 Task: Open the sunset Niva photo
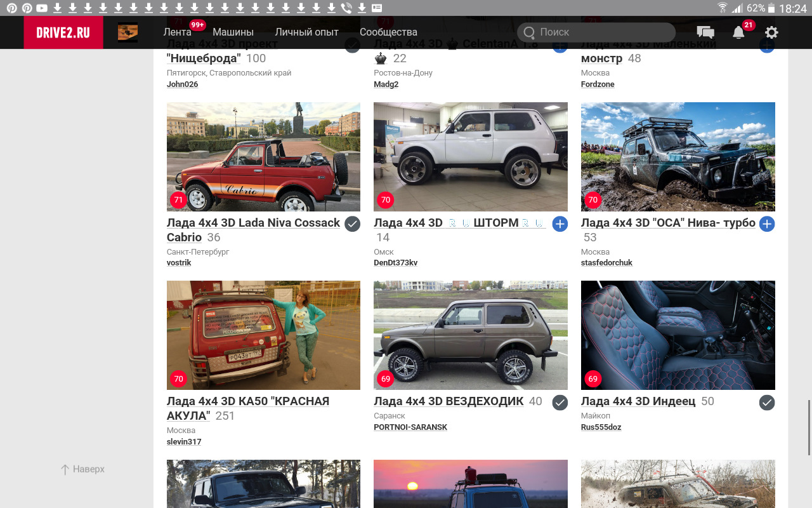tap(471, 484)
